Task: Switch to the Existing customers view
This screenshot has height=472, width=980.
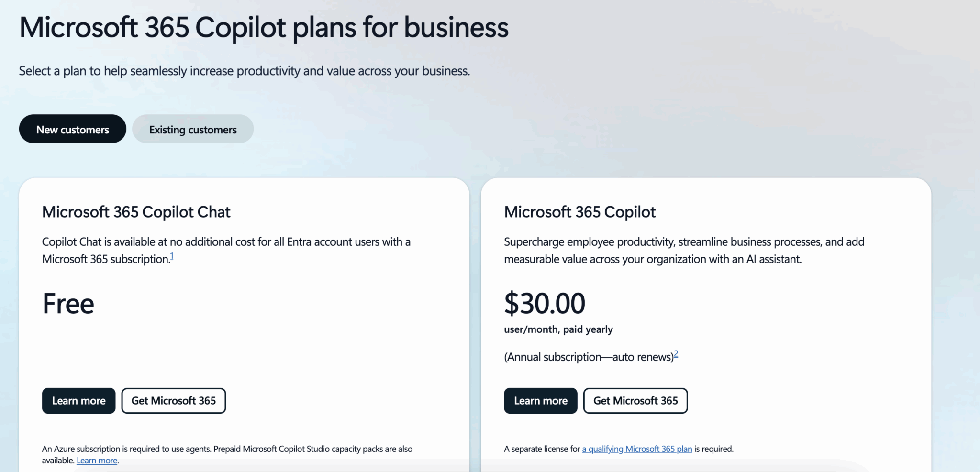Action: tap(192, 129)
